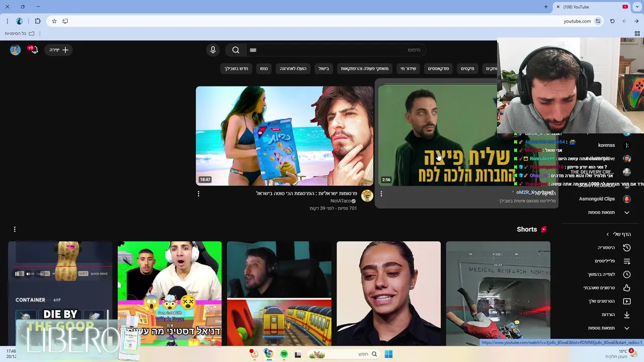
Task: Click the Chrome new tab plus button
Action: coord(546,7)
